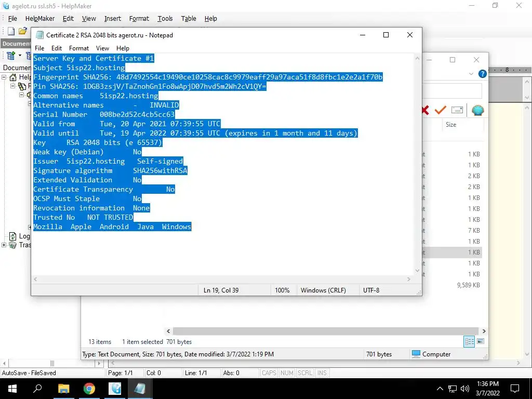Click the red X delete icon in Explorer window
Image resolution: width=532 pixels, height=399 pixels.
425,110
